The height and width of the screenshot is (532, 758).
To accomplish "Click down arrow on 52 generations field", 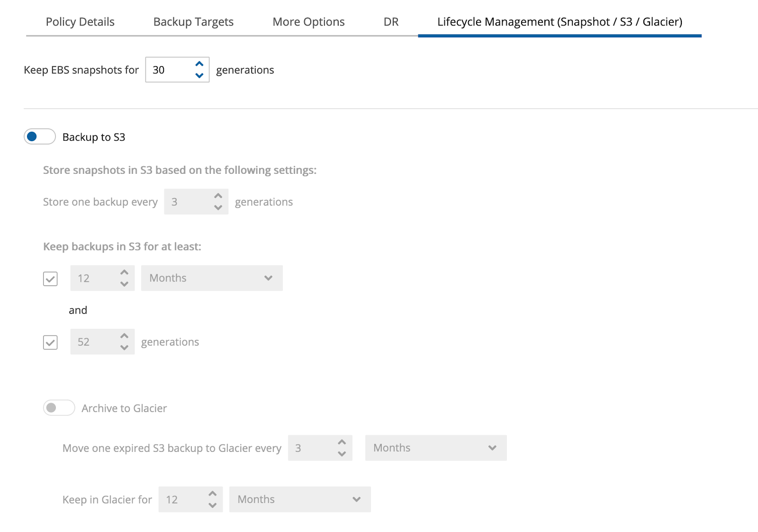I will 124,348.
